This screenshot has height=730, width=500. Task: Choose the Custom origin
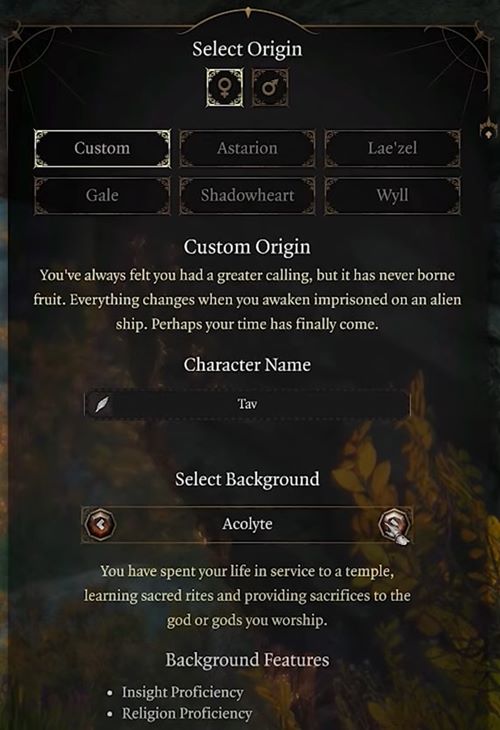(102, 149)
